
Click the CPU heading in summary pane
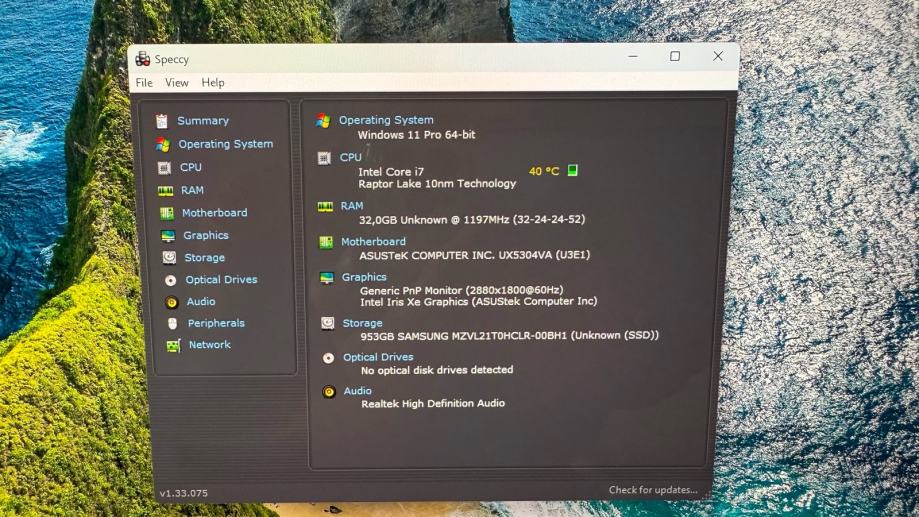(x=350, y=157)
